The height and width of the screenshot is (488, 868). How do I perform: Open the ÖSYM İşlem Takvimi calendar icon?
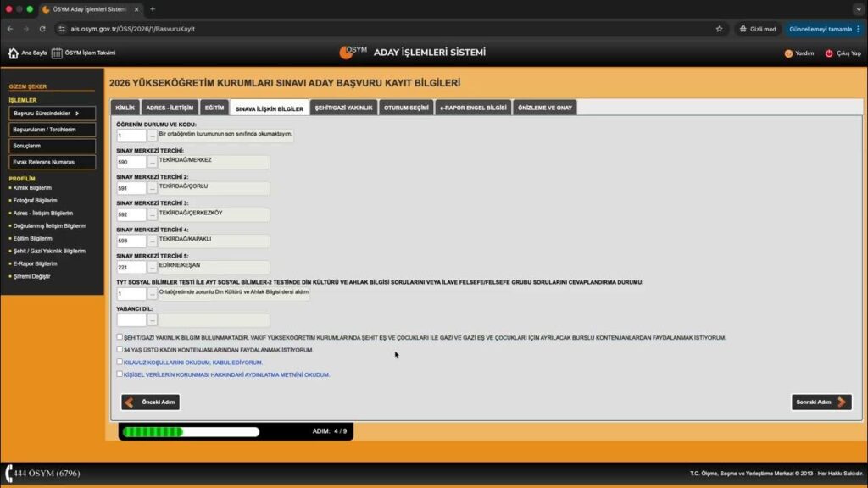57,53
